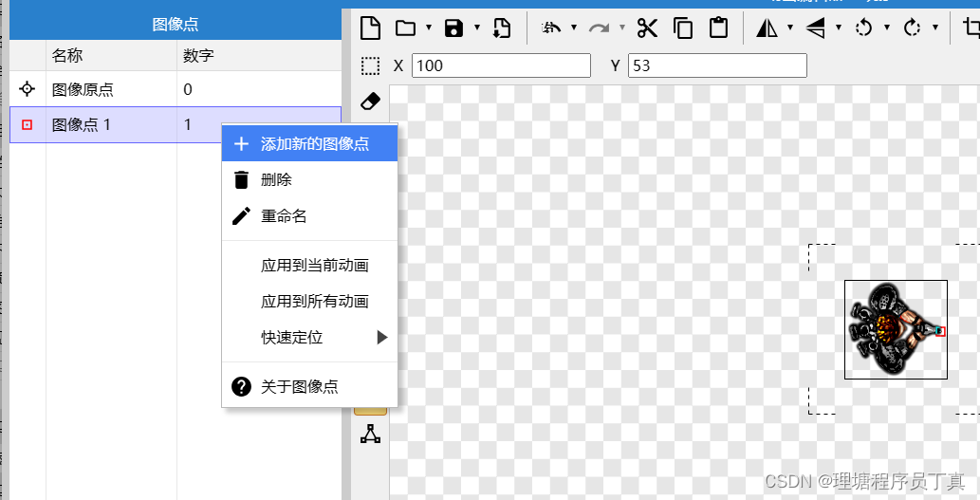Click the origin crosshair icon beside 图像原点
The image size is (980, 500).
pos(27,89)
